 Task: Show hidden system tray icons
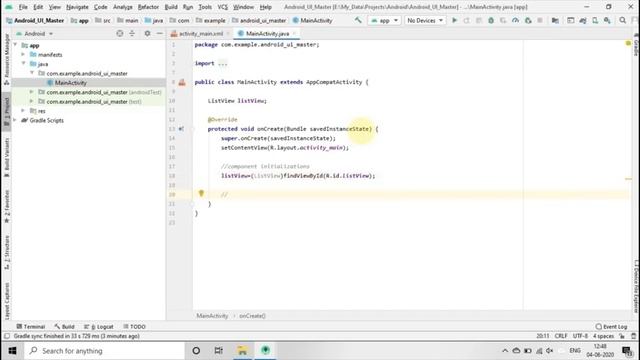505,351
